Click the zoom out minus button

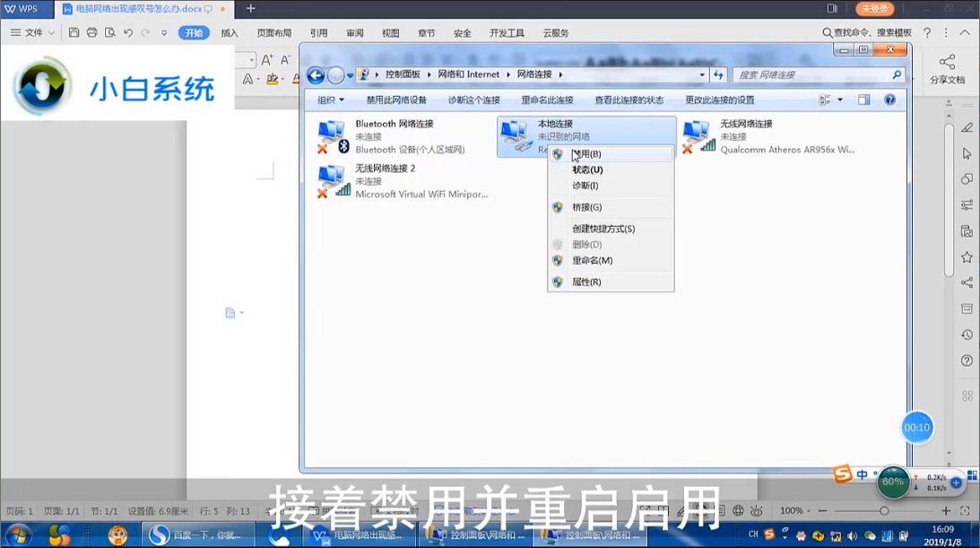822,510
